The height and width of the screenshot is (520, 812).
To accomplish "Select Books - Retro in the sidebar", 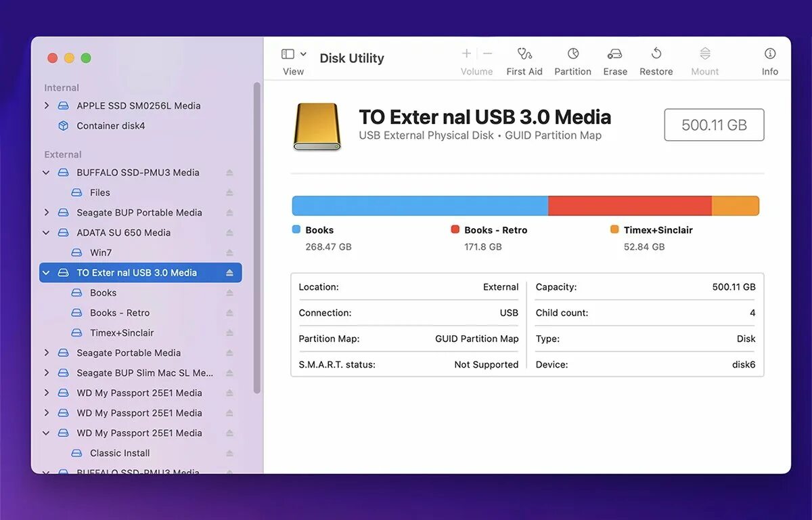I will pyautogui.click(x=140, y=313).
